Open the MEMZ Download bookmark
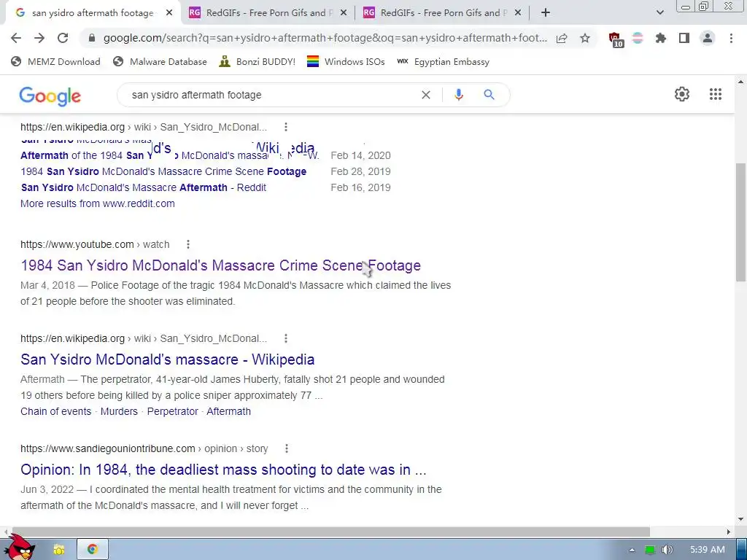747x560 pixels. point(55,62)
